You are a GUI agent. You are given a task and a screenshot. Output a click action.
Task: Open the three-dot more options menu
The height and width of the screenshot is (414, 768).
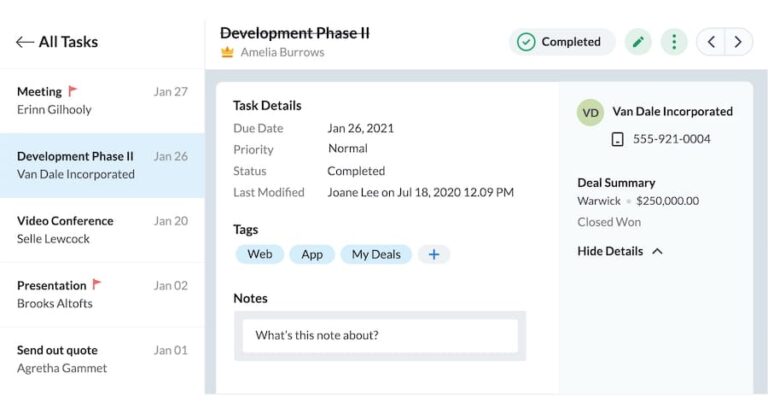674,42
